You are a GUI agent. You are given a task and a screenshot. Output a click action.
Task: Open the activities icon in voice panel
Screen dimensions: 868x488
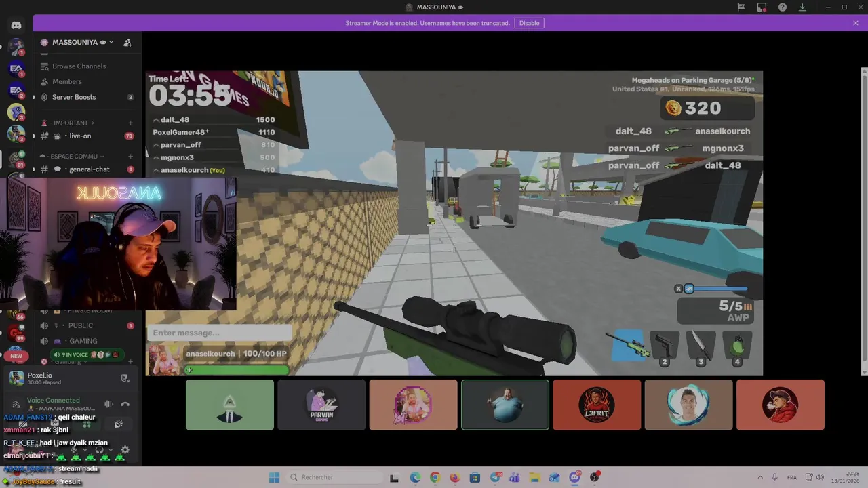click(x=87, y=424)
